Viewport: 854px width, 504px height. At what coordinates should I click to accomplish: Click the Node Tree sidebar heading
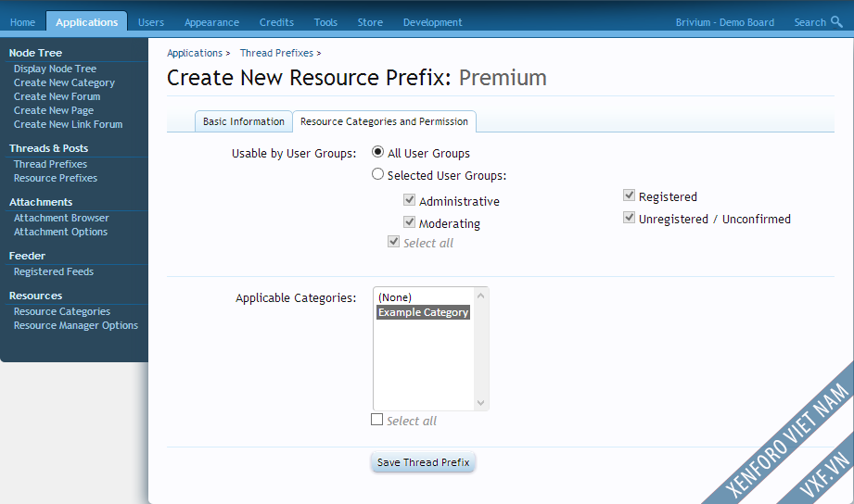[x=35, y=53]
